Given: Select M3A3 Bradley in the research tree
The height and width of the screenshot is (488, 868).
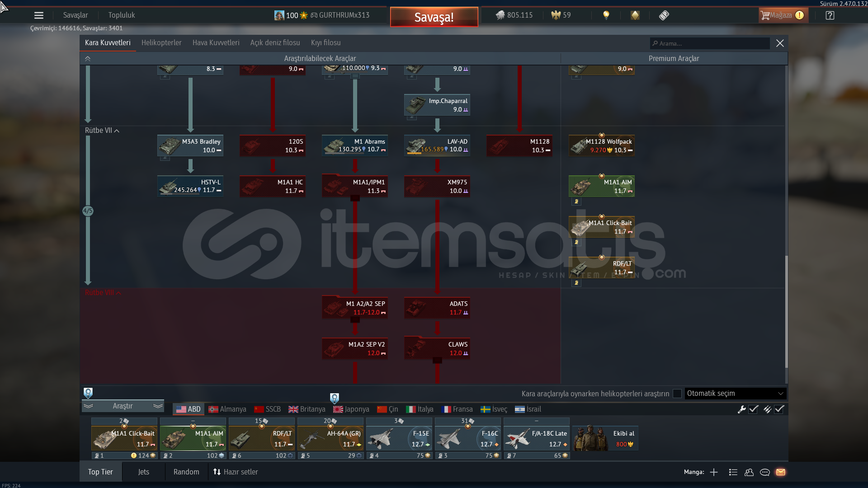Looking at the screenshot, I should pyautogui.click(x=190, y=145).
